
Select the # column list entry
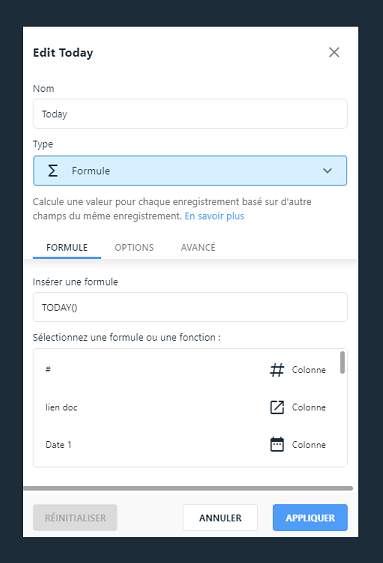186,369
